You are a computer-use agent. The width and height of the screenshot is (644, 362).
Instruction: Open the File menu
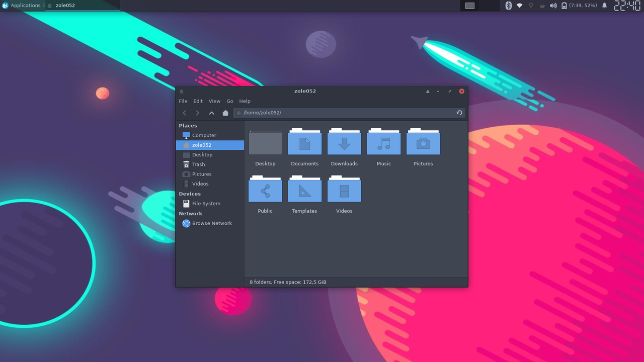pyautogui.click(x=183, y=101)
